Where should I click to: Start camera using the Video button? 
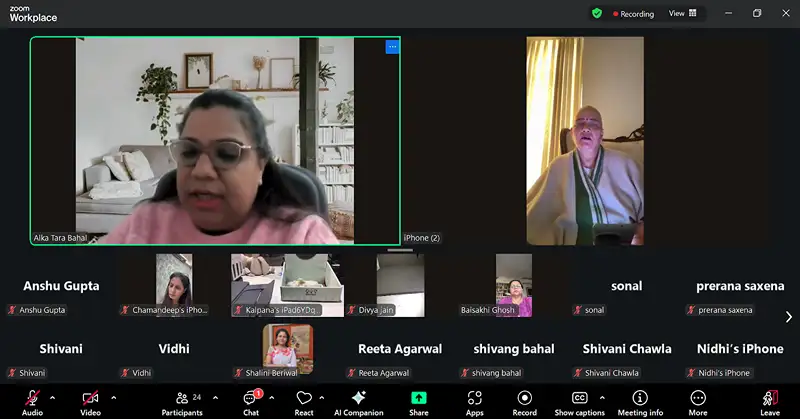90,399
